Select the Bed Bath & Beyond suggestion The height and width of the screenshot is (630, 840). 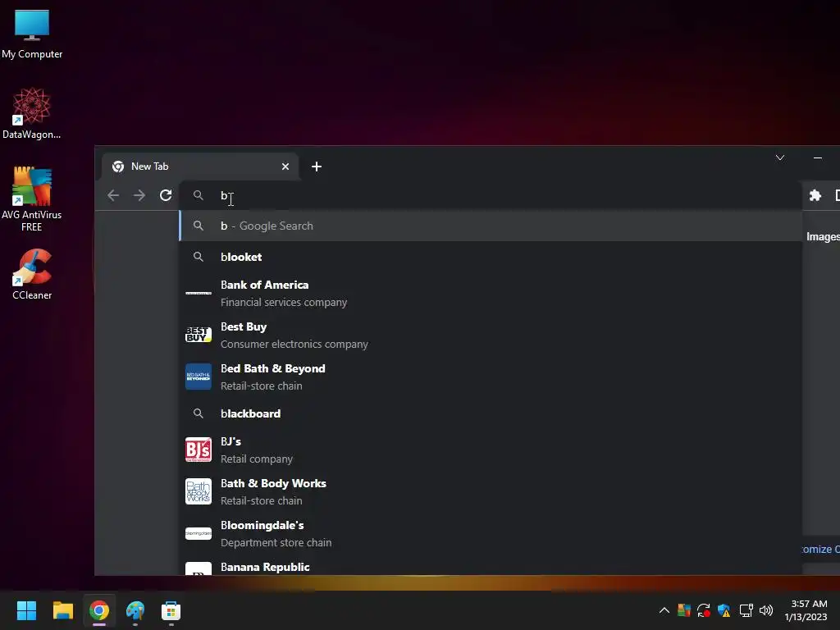(x=491, y=377)
